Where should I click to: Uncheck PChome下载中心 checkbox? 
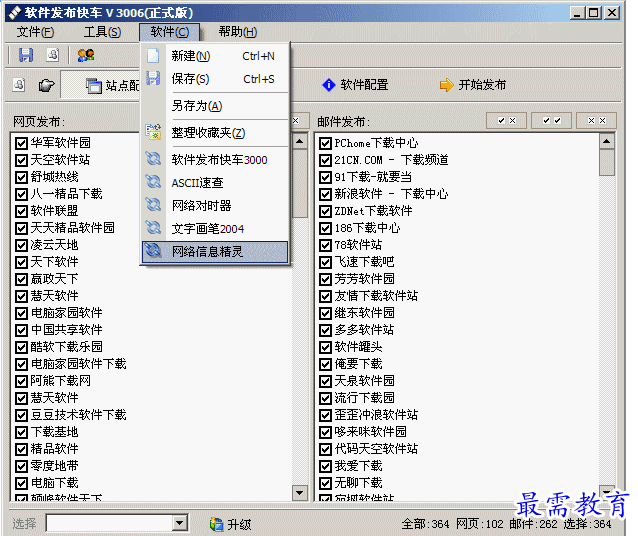[325, 143]
